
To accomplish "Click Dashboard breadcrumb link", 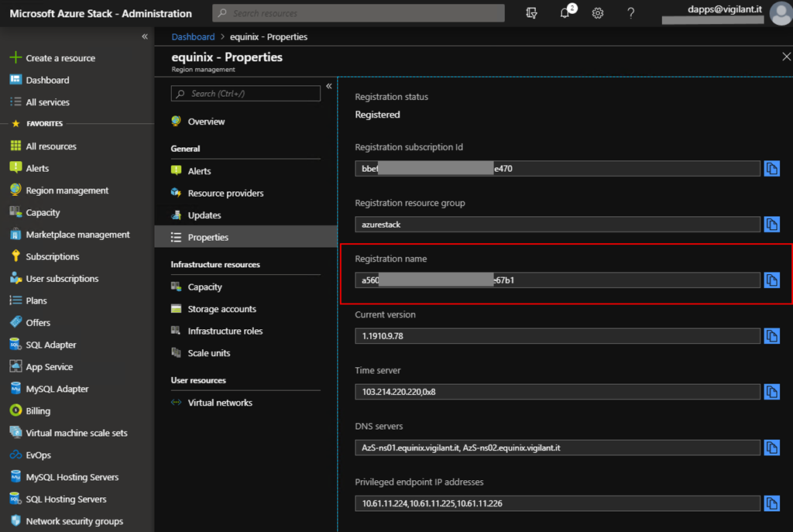I will click(x=193, y=37).
